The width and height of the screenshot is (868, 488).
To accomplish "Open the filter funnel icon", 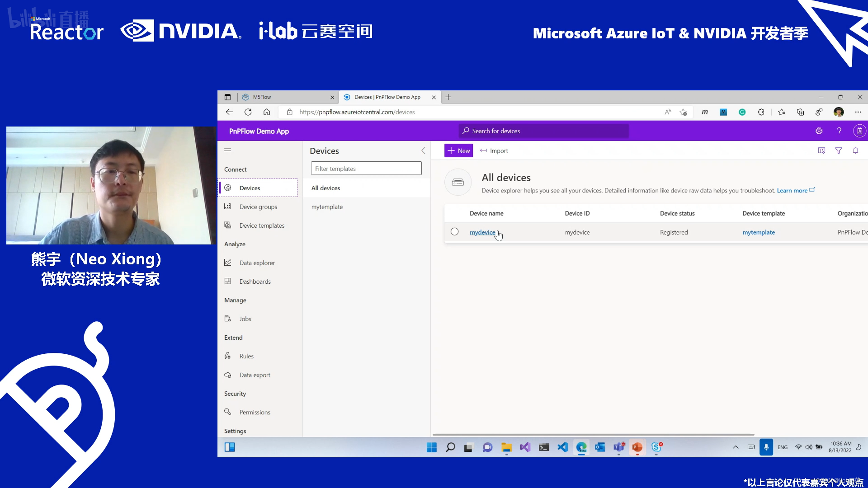I will (x=839, y=151).
